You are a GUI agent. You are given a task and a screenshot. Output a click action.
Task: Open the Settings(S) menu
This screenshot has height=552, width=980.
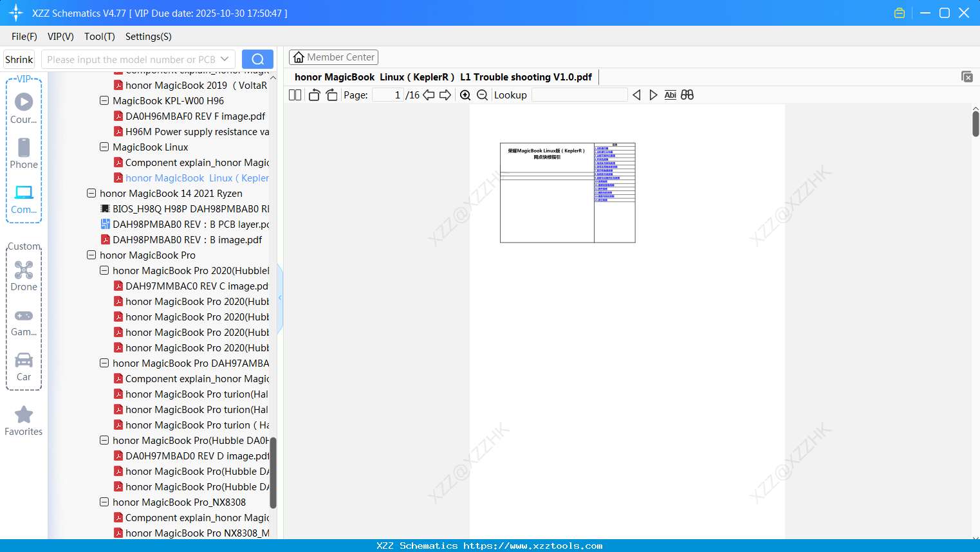(x=149, y=37)
